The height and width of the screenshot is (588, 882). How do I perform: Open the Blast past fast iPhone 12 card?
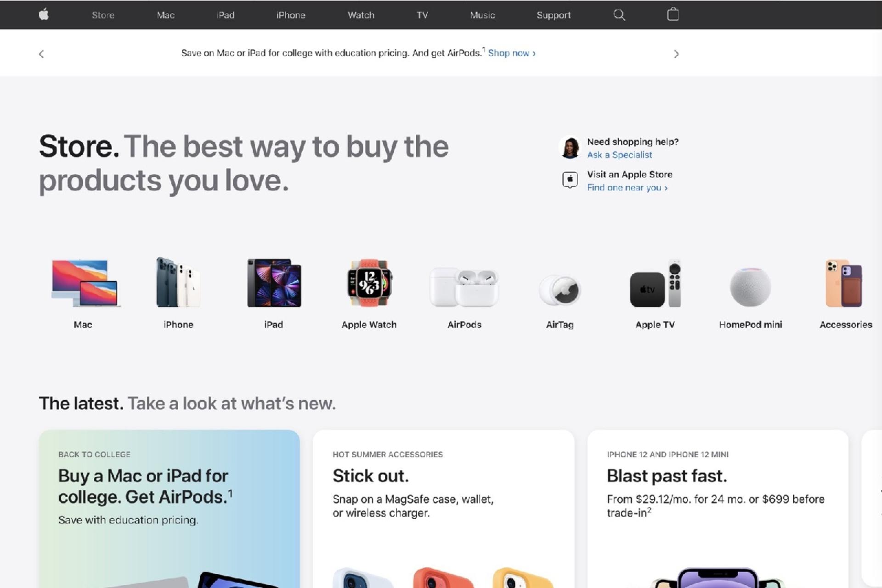click(x=718, y=509)
